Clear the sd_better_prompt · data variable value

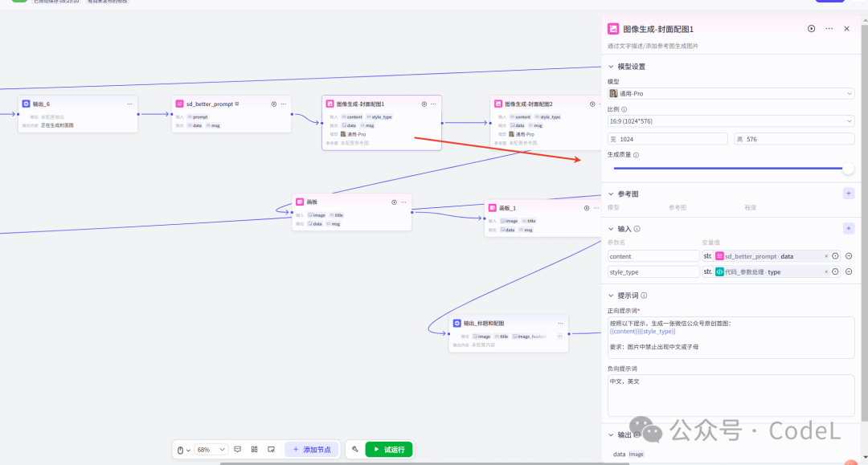tap(826, 256)
